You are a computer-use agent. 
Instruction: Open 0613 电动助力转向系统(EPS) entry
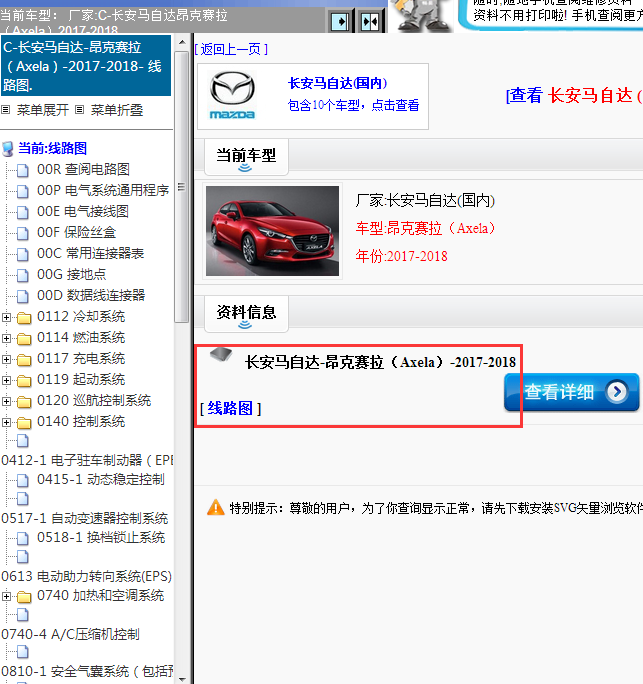pos(86,576)
